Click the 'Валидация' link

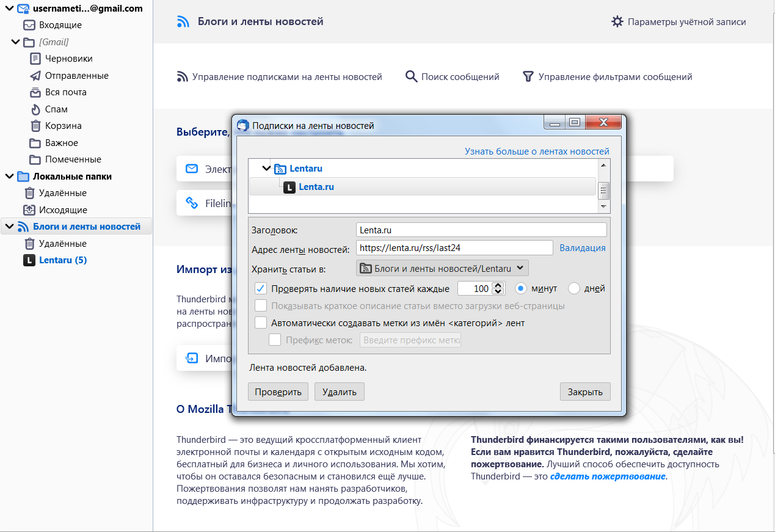583,248
